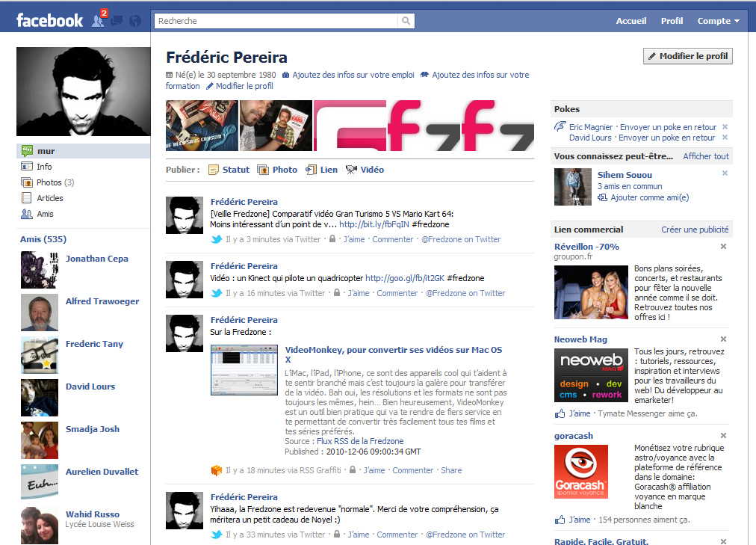
Task: Click the Photo publish icon
Action: click(263, 170)
